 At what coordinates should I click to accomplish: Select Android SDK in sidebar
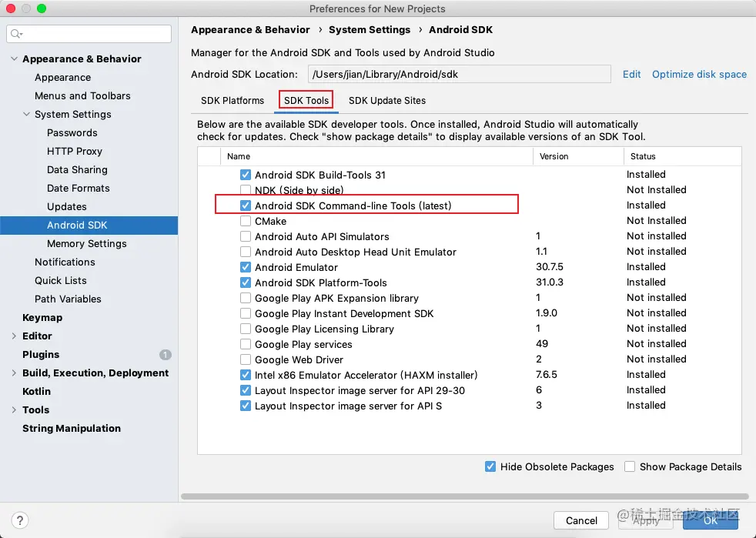point(89,226)
